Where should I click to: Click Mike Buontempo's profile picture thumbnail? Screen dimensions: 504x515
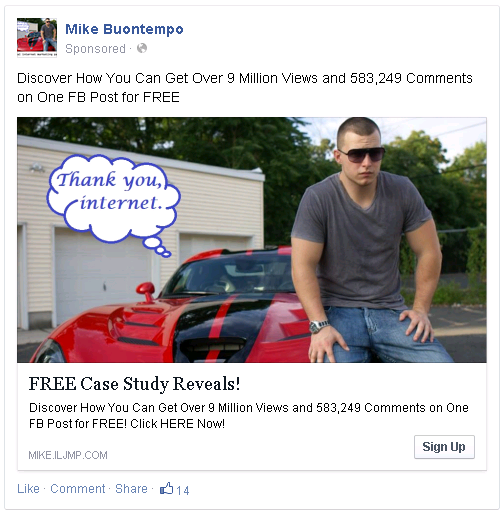tap(37, 38)
